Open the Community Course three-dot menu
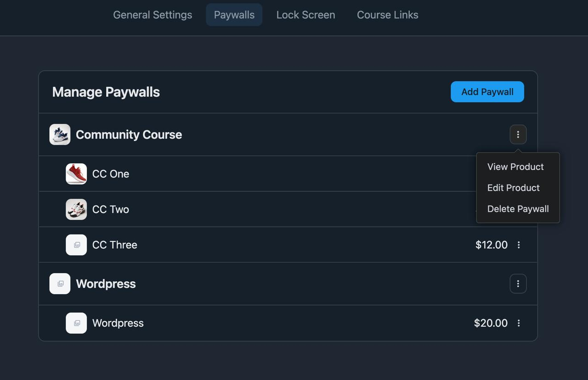Image resolution: width=588 pixels, height=380 pixels. [x=518, y=134]
